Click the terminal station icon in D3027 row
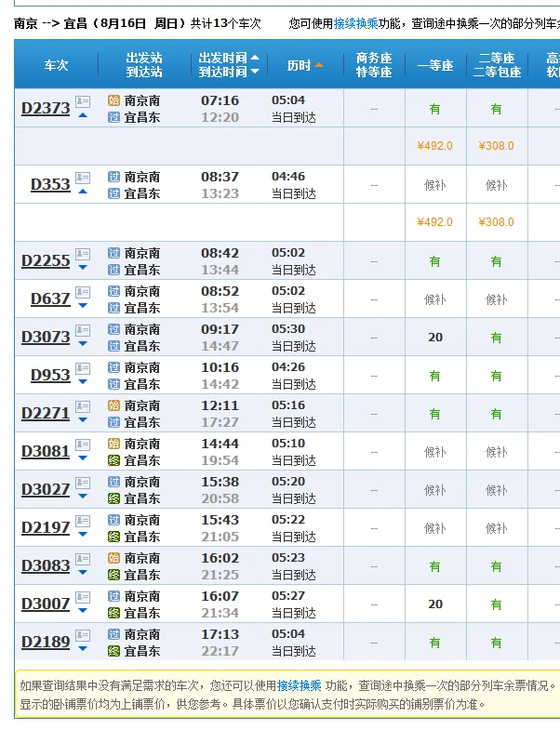The width and height of the screenshot is (560, 730). click(x=114, y=499)
